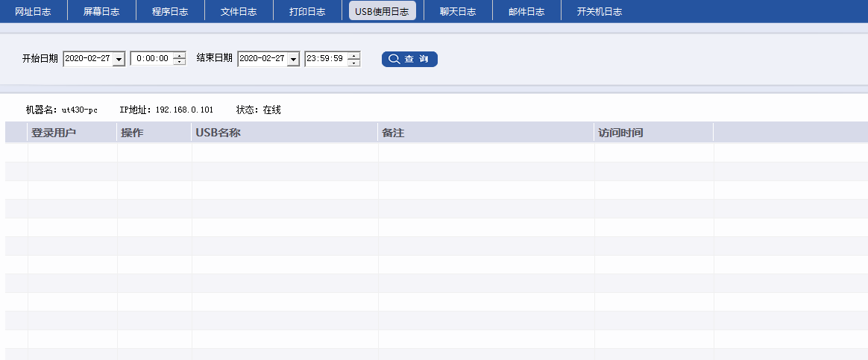Viewport: 868px width, 360px height.
Task: Click the 机器名: ut430-pc text
Action: click(x=61, y=110)
